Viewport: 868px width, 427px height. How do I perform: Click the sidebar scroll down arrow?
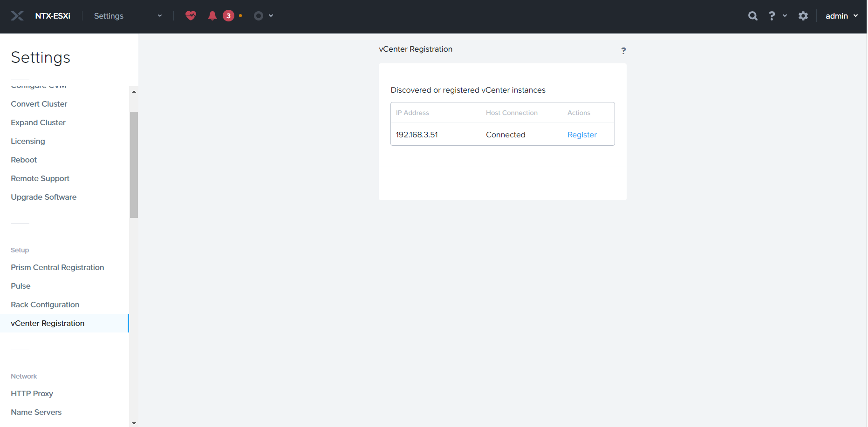134,423
